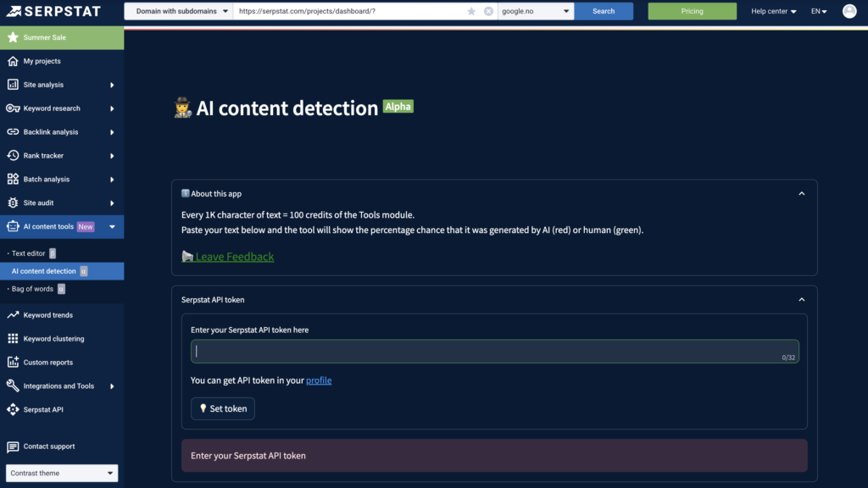This screenshot has width=868, height=488.
Task: Click the Summer Sale star icon
Action: 13,37
